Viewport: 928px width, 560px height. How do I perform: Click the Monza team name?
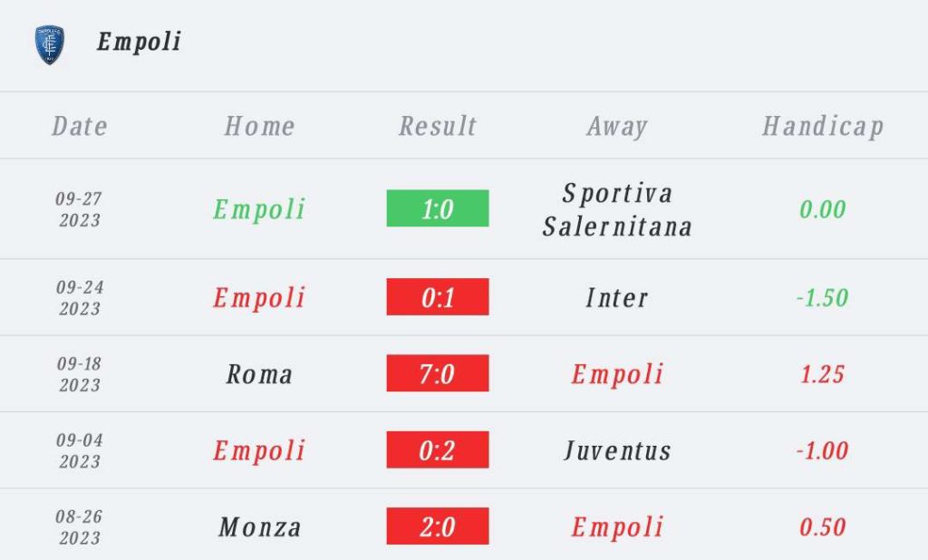259,526
